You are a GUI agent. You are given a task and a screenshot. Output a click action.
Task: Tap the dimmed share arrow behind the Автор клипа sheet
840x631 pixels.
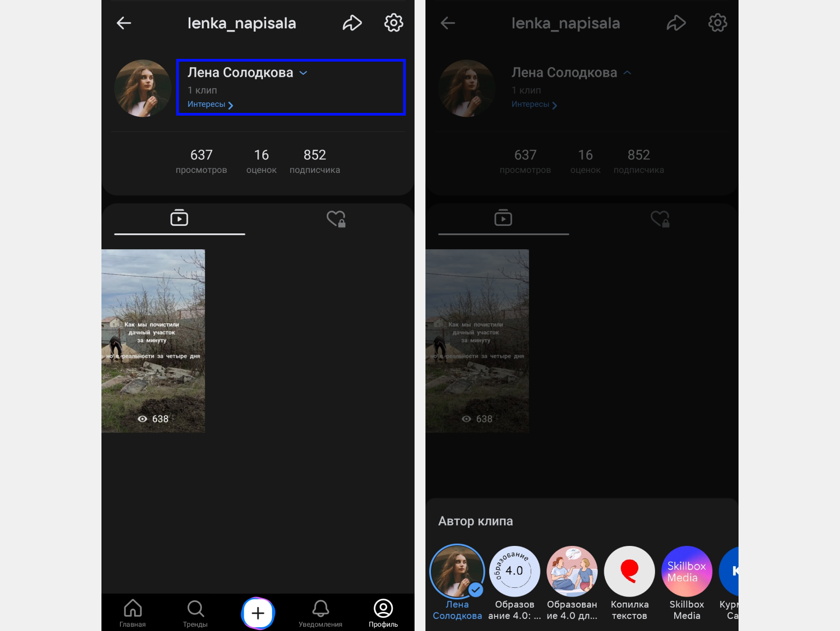pos(676,23)
